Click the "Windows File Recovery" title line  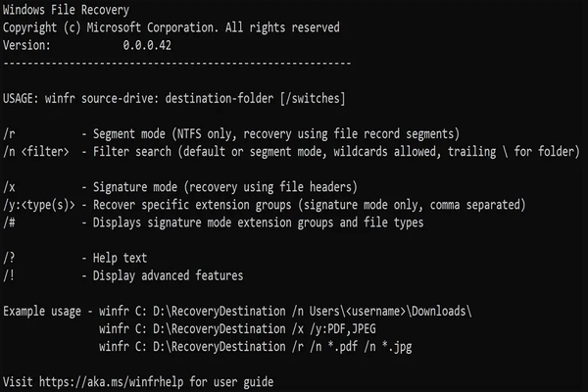63,10
